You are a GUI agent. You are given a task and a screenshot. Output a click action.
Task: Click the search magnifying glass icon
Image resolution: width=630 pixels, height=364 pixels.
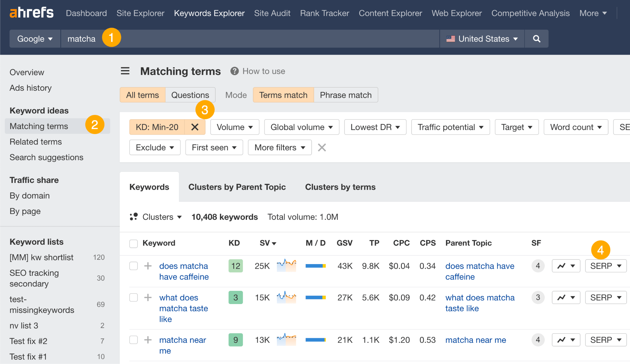[536, 39]
